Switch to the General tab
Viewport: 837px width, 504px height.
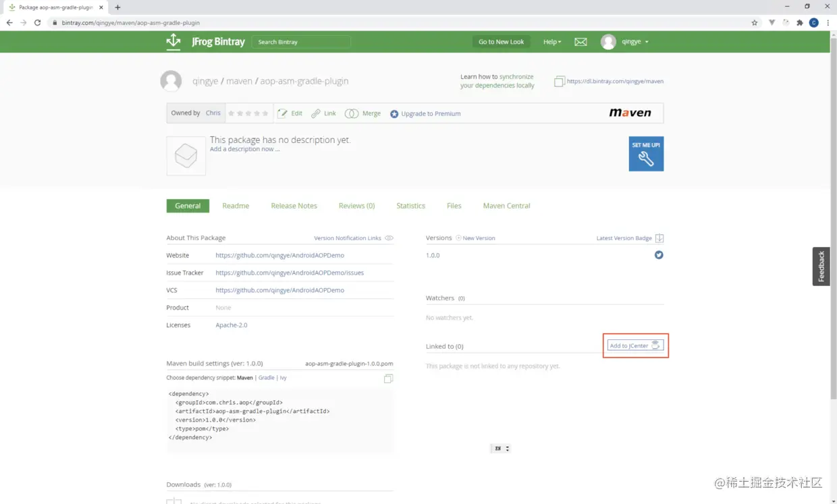coord(188,206)
